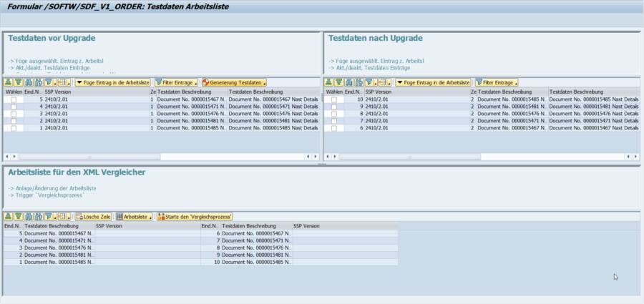Click sort ascending icon in 'Testdaten vor Upgrade' toolbar
644x304 pixels.
[x=9, y=83]
